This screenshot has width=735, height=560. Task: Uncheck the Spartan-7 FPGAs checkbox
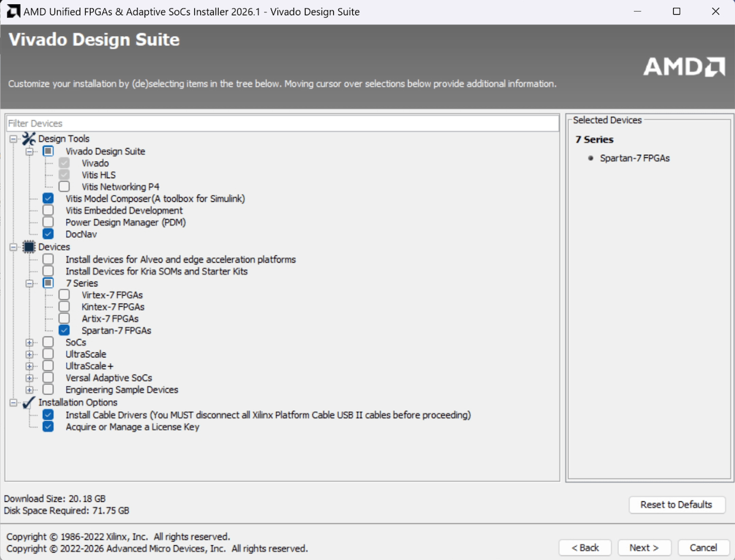(x=64, y=330)
